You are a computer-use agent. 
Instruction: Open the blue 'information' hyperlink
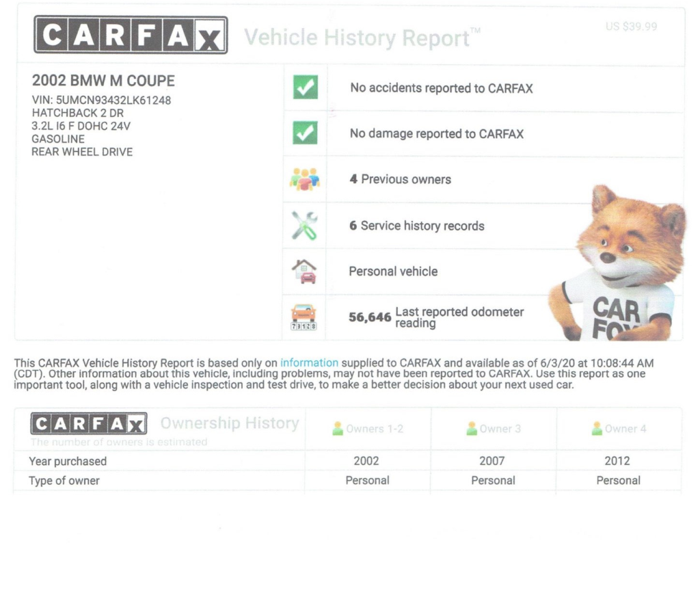click(x=309, y=363)
